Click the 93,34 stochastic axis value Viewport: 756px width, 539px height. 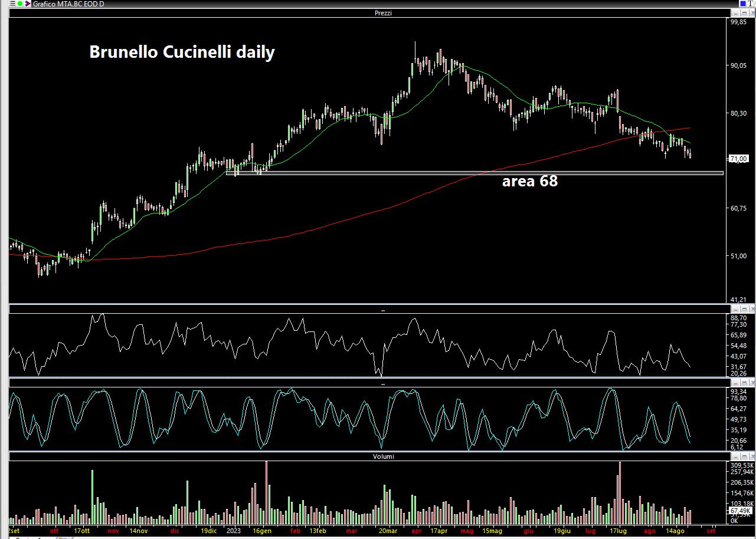click(x=738, y=392)
